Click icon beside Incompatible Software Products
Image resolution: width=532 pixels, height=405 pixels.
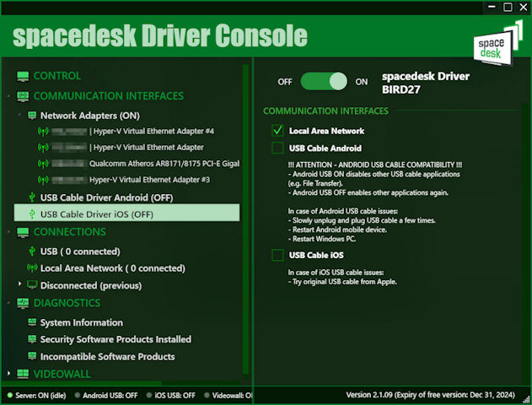[x=32, y=356]
